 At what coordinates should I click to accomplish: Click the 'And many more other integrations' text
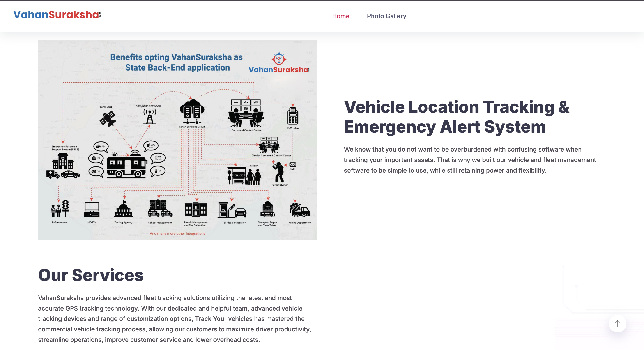(177, 233)
